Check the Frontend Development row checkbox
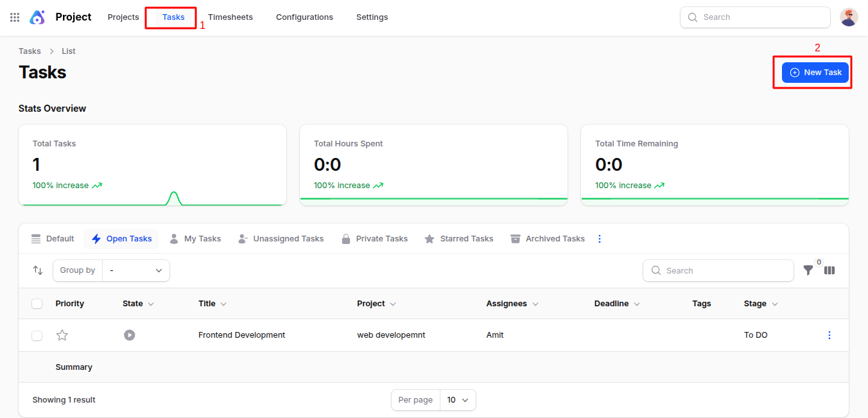Viewport: 868px width, 418px height. pyautogui.click(x=37, y=335)
